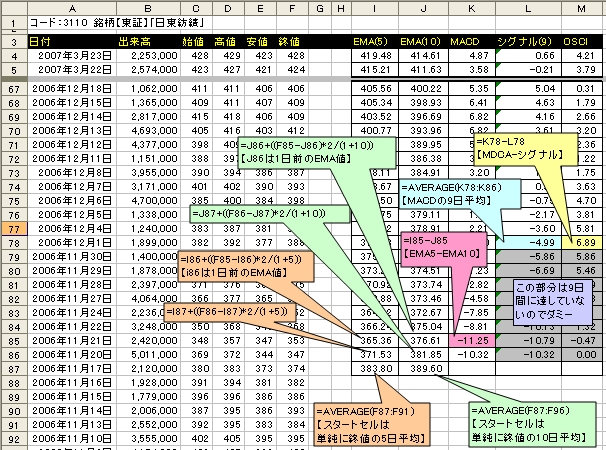Click the '終値' header cell
This screenshot has height=450, width=606.
point(292,42)
